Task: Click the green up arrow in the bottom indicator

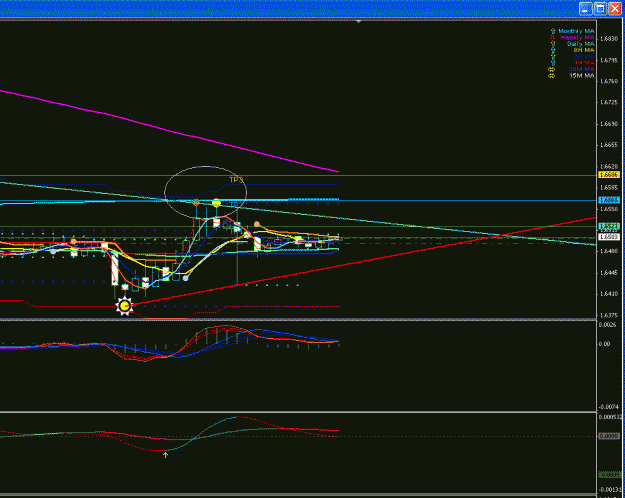Action: [x=165, y=455]
